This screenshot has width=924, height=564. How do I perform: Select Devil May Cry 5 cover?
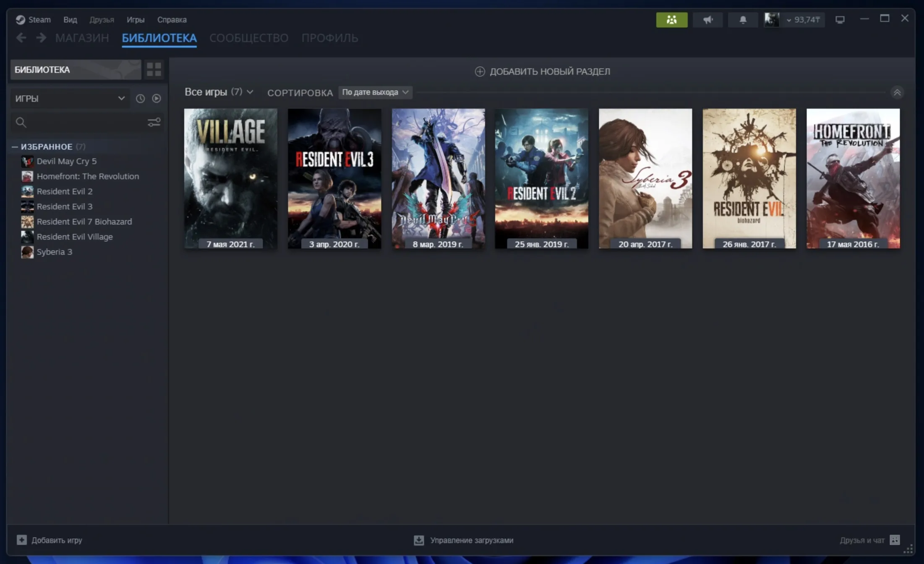point(439,179)
